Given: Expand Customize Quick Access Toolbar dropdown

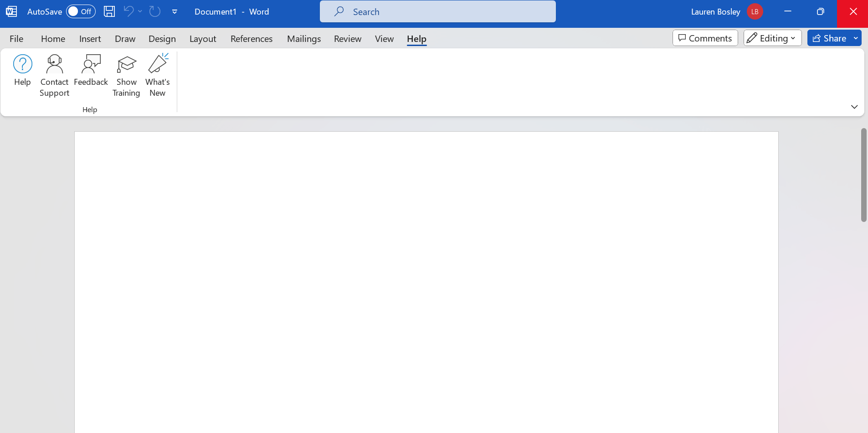Looking at the screenshot, I should 175,12.
